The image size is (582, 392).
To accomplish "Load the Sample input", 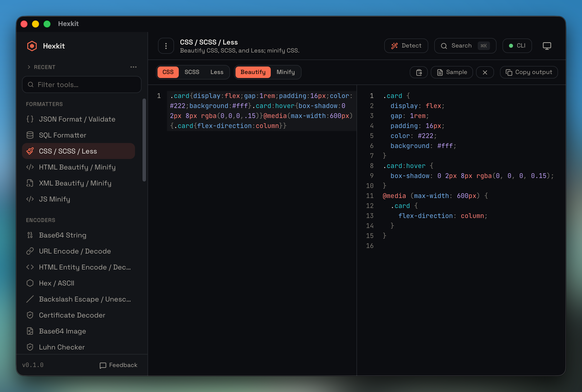I will [x=452, y=72].
